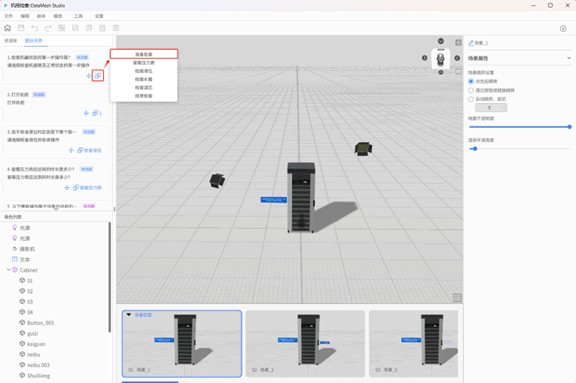Select the cabinet model in the 3D viewport

pos(301,197)
